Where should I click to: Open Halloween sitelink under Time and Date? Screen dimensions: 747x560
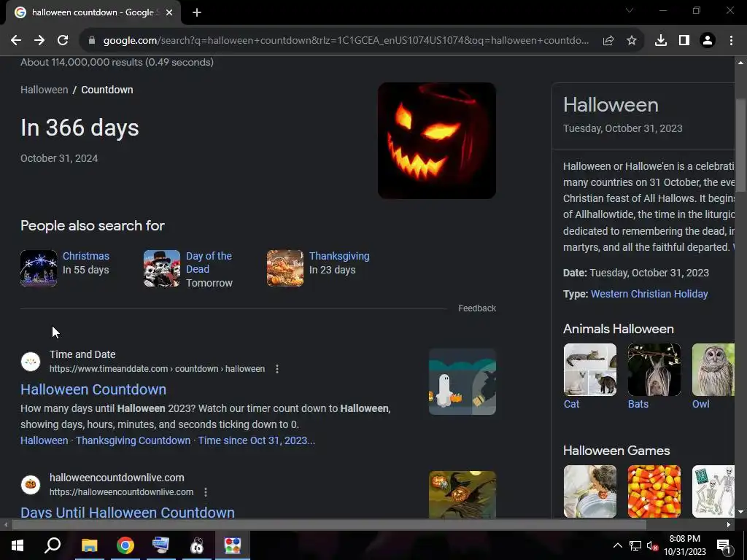pyautogui.click(x=44, y=440)
